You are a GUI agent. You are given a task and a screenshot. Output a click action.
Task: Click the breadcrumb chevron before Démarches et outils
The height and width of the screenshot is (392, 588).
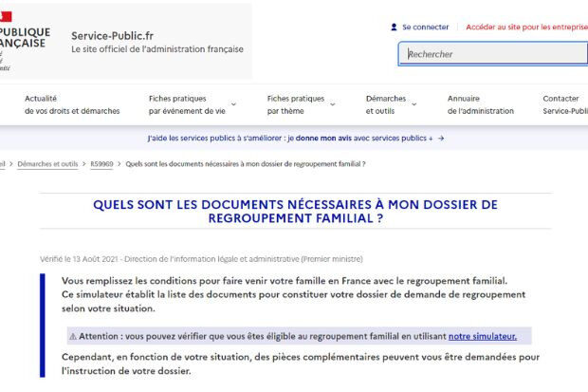tap(11, 164)
